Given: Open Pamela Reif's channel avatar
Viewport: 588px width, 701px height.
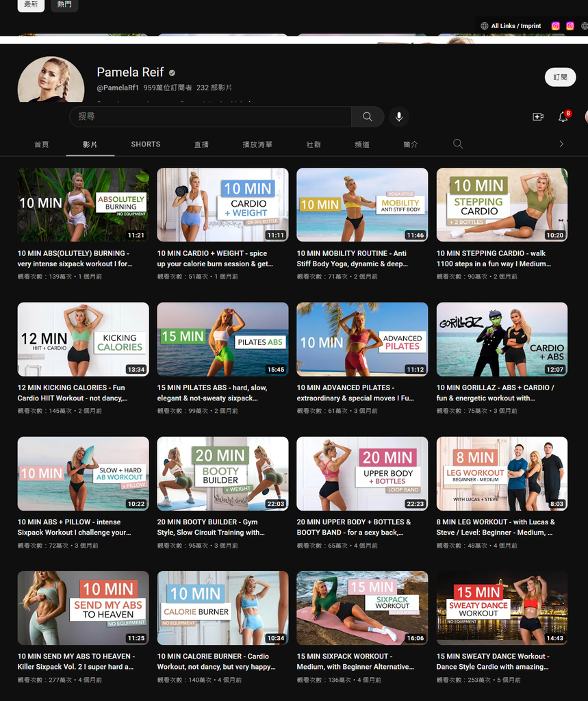Looking at the screenshot, I should tap(51, 79).
